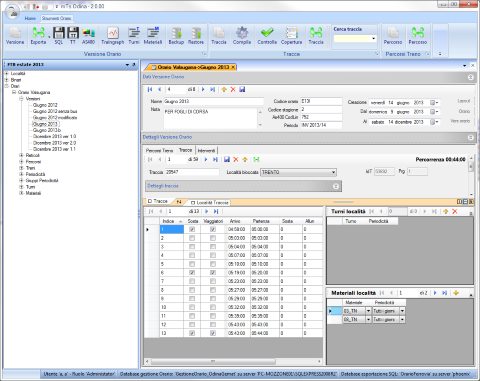Screen dimensions: 480x381
Task: Toggle Viaggiatori checkbox in row 6
Action: point(213,273)
